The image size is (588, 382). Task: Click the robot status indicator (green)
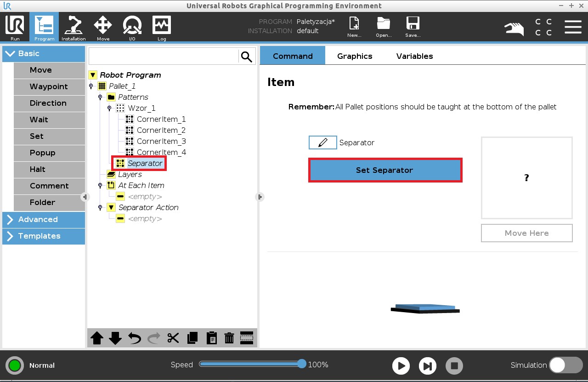click(x=15, y=365)
